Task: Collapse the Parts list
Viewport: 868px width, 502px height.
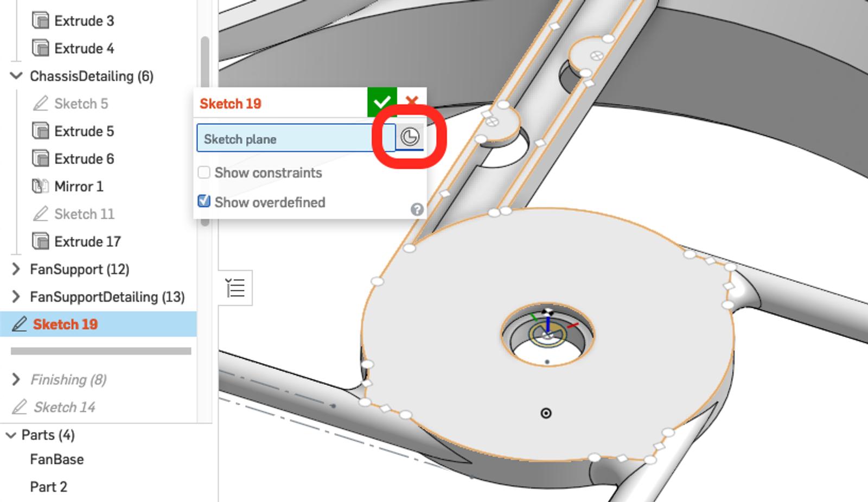Action: 10,435
